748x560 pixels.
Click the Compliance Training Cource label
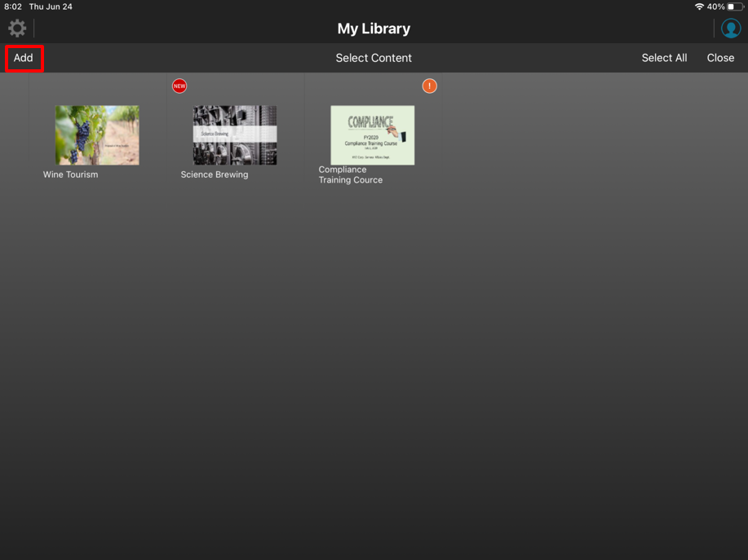pyautogui.click(x=350, y=175)
